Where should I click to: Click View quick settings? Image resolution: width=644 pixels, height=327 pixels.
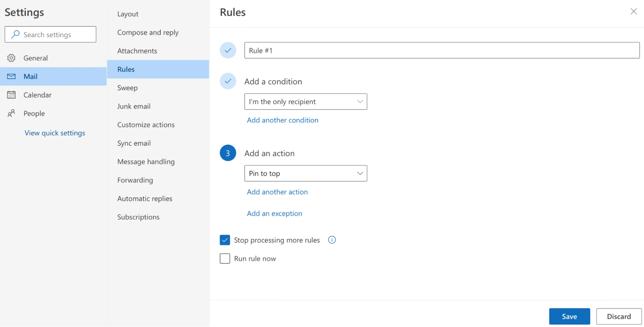pos(54,133)
